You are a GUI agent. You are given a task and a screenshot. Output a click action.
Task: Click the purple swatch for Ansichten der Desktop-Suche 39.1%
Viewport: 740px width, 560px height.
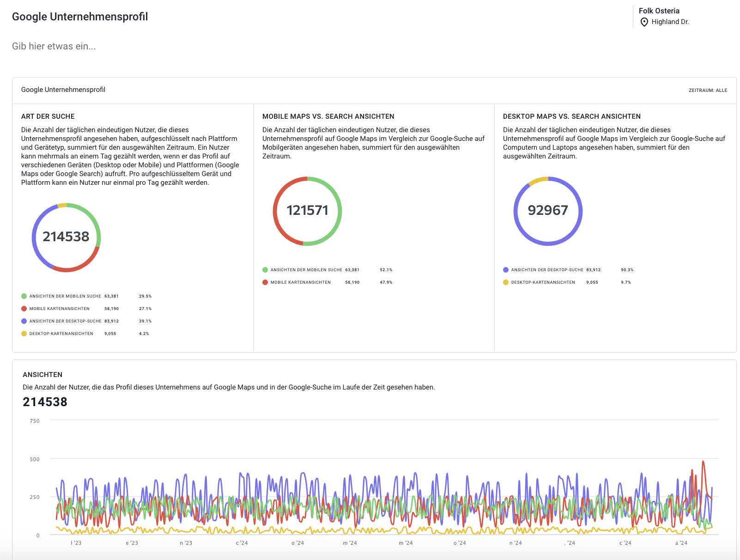[x=24, y=321]
